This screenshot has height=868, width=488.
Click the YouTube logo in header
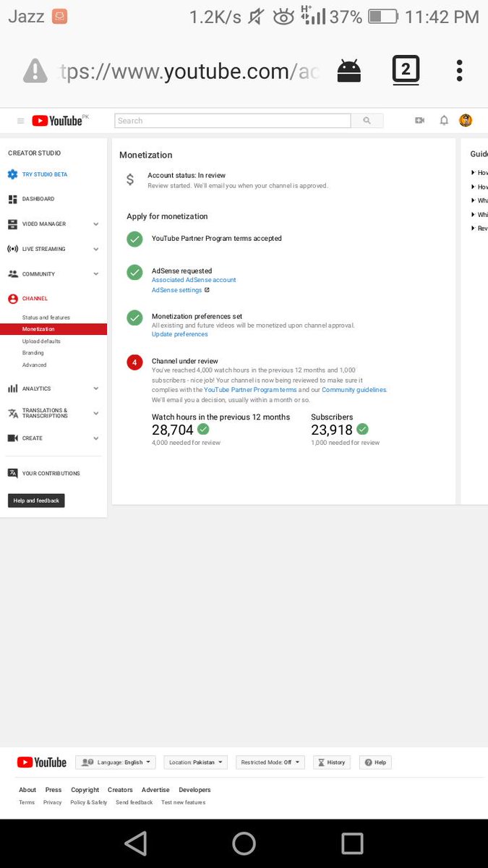point(57,121)
